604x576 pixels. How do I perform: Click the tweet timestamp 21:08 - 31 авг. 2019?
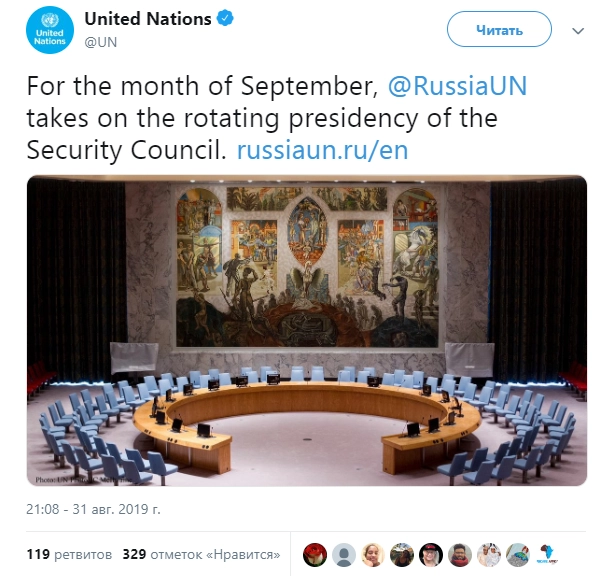click(x=93, y=509)
